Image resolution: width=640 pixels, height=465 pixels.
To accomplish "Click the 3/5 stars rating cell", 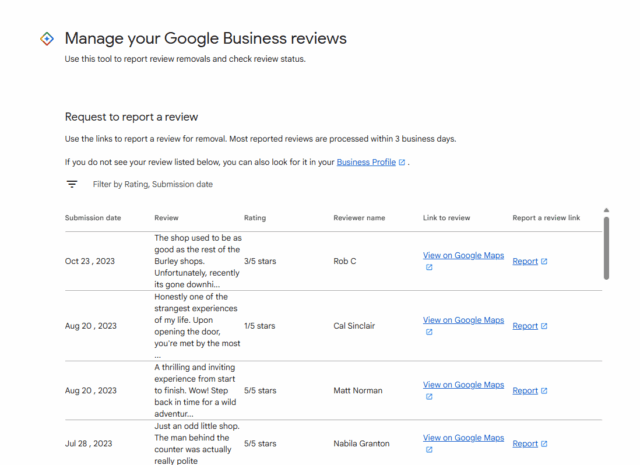I will (260, 261).
